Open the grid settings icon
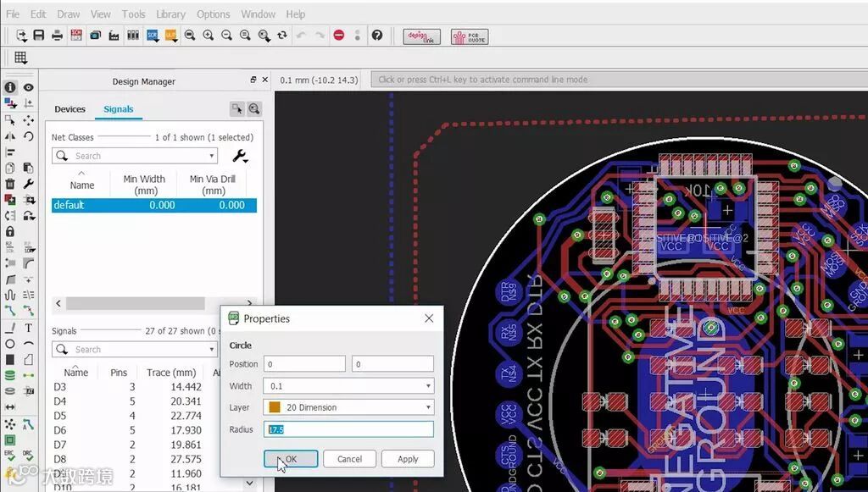Screen dimensions: 868x492 click(20, 58)
